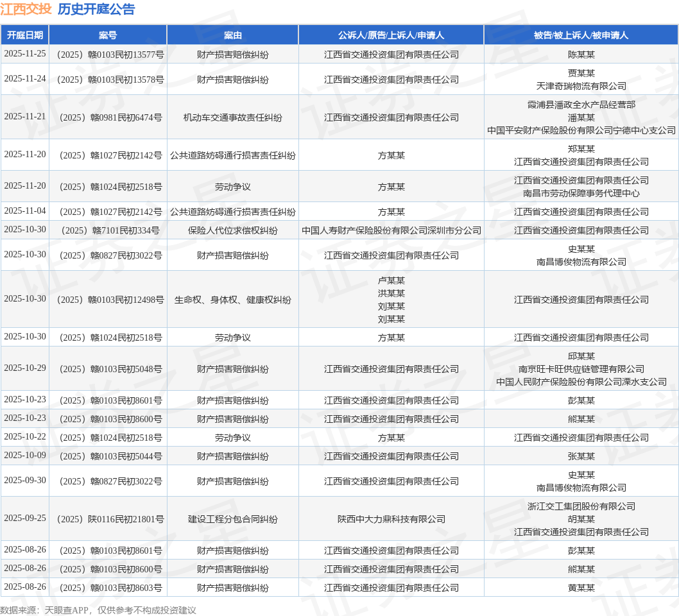Click case number 赣0103民初8603号
679x616 pixels.
coord(110,588)
